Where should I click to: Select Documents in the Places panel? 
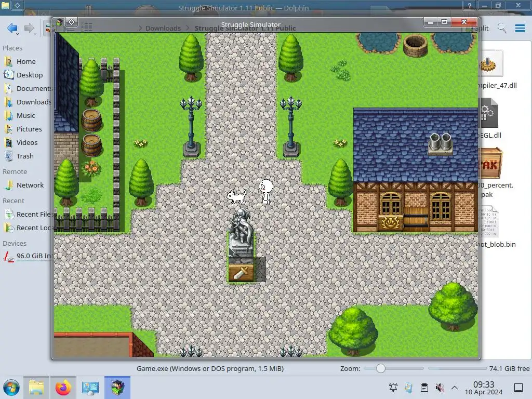click(33, 88)
